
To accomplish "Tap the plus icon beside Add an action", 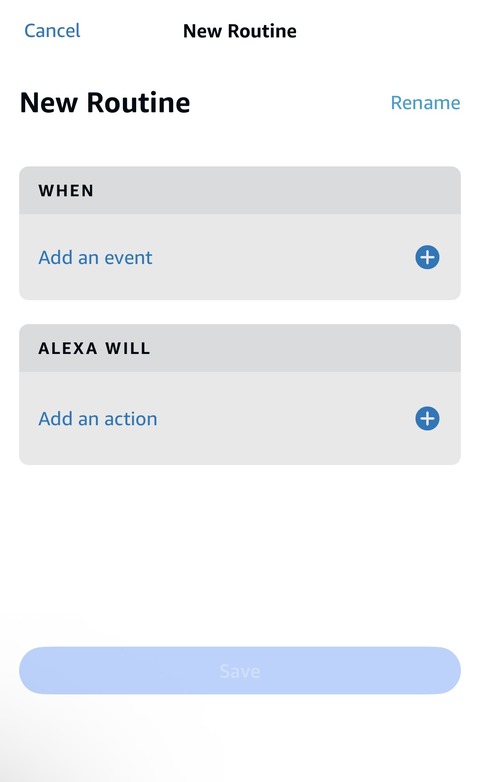I will click(427, 418).
